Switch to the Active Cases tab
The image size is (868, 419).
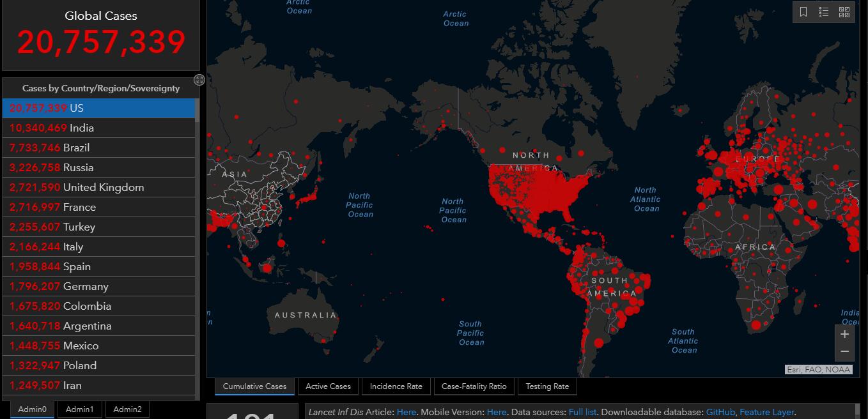[x=328, y=386]
